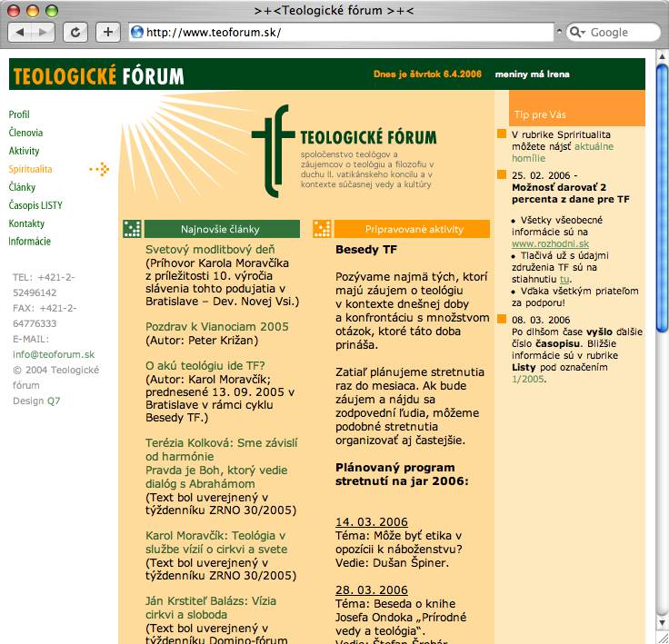Image resolution: width=669 pixels, height=644 pixels.
Task: Click the 14. 03. 2006 event date
Action: [x=372, y=522]
